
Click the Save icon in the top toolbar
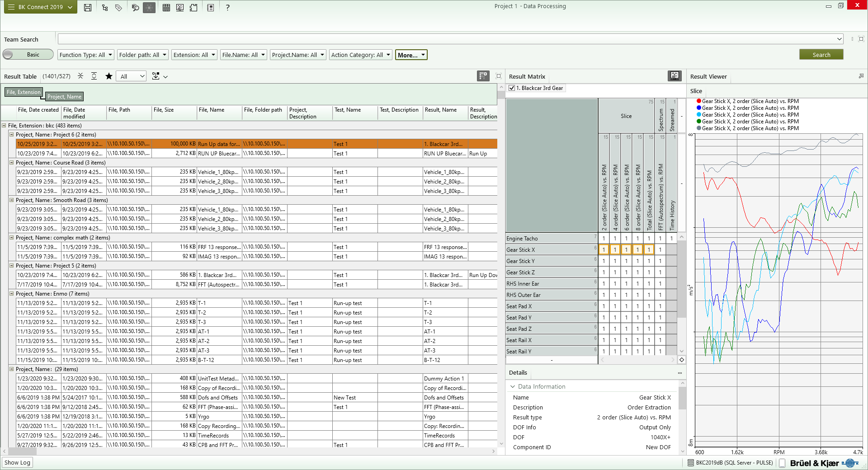tap(88, 7)
